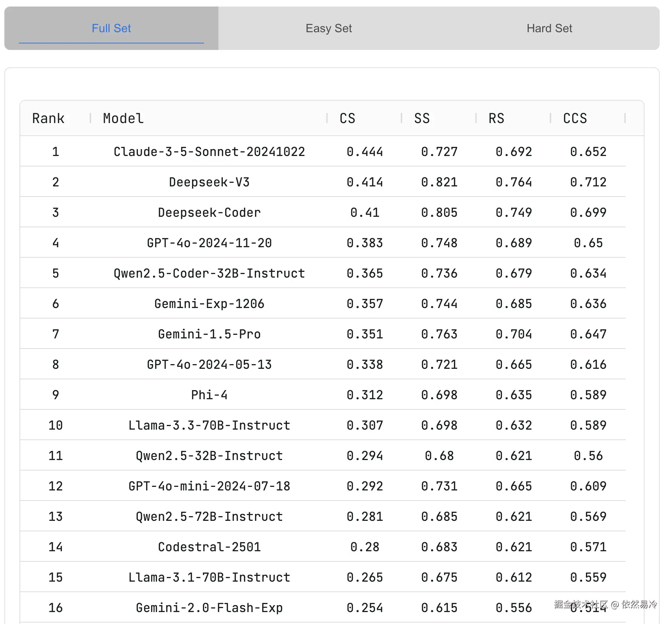The image size is (672, 624).
Task: Click CS value 0.28 for Codestral-2501
Action: tap(365, 547)
